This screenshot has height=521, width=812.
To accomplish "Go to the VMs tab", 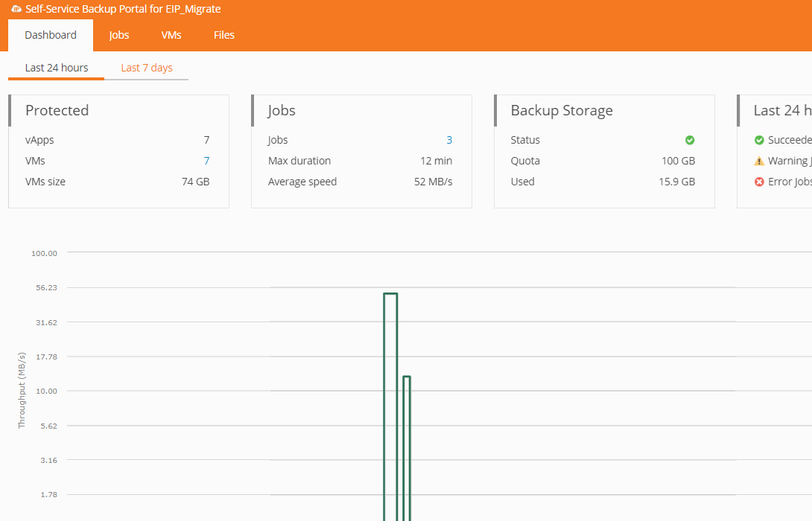I will (x=171, y=35).
